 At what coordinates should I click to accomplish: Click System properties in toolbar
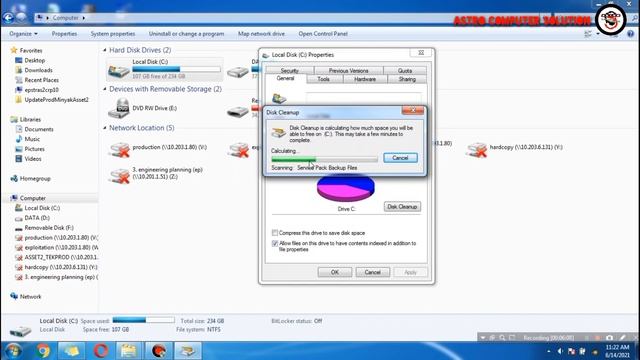(113, 34)
